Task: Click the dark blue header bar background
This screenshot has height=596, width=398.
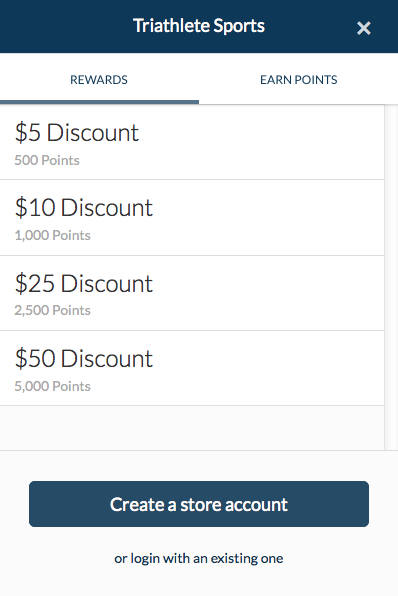Action: click(67, 26)
